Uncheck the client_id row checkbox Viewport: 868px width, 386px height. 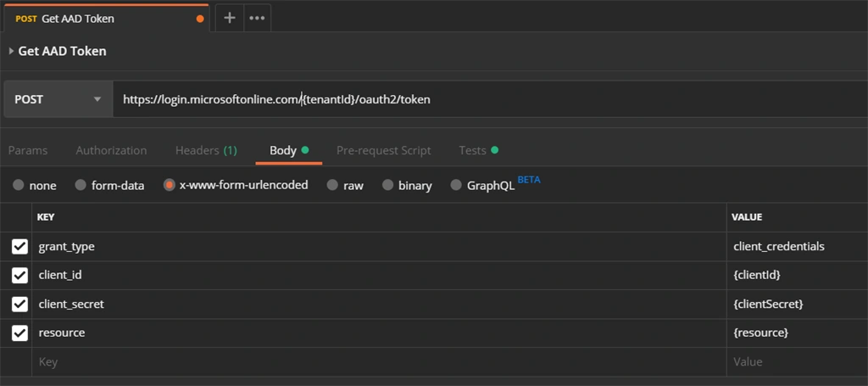coord(20,275)
